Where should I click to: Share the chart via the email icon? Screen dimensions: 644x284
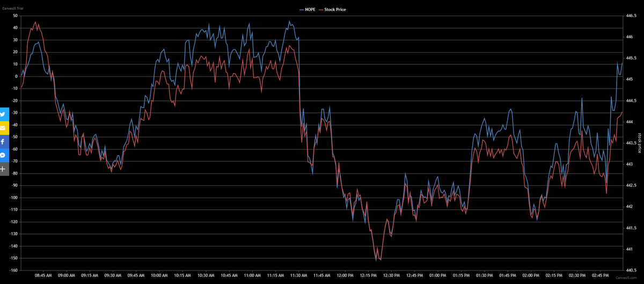pos(4,128)
